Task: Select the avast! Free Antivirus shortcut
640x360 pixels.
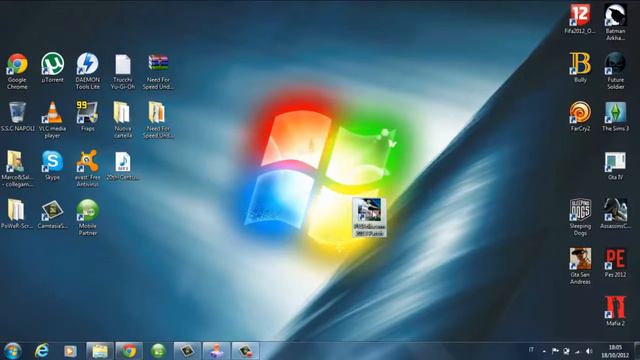Action: tap(87, 168)
